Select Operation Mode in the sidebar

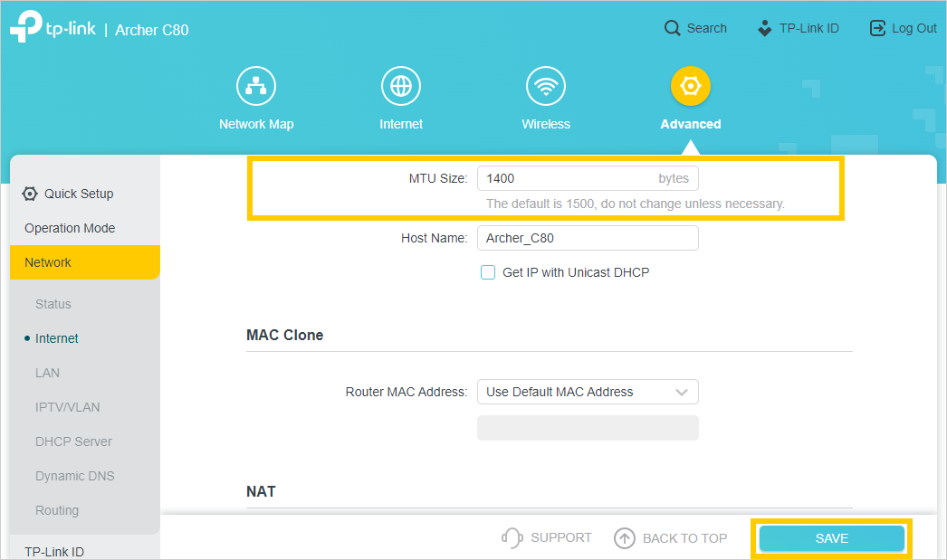pos(70,228)
